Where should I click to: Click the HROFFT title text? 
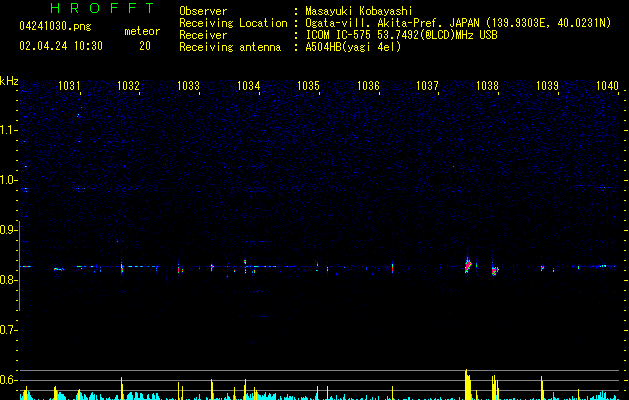pyautogui.click(x=103, y=8)
